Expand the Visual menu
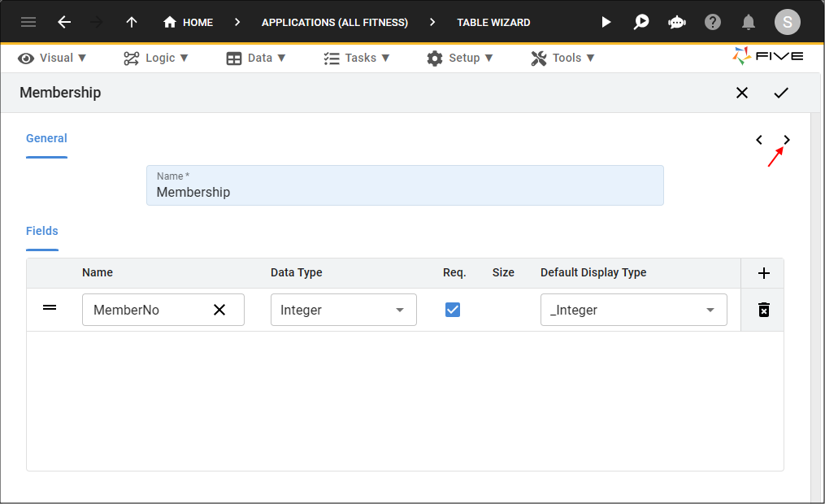 click(51, 58)
